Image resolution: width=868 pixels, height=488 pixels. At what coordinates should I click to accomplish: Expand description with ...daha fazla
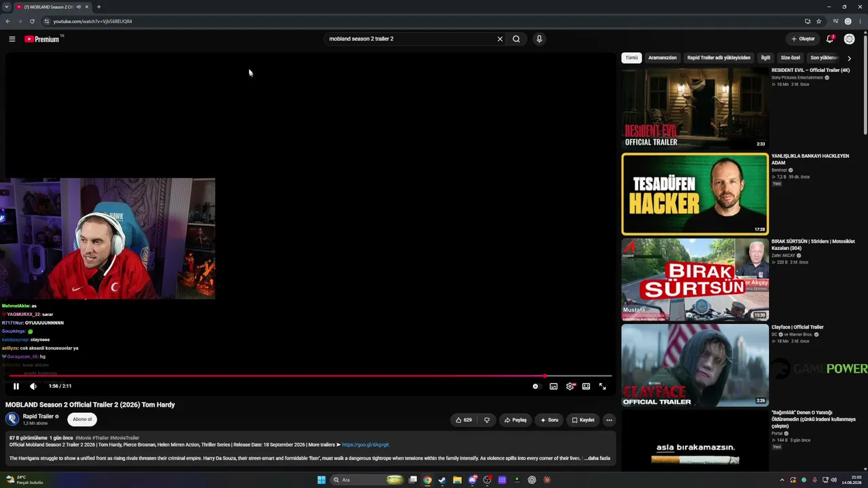pyautogui.click(x=597, y=458)
